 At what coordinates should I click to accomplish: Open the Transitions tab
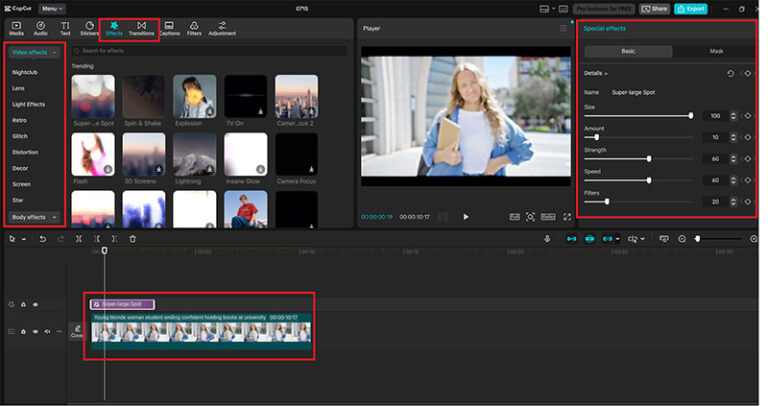coord(142,28)
